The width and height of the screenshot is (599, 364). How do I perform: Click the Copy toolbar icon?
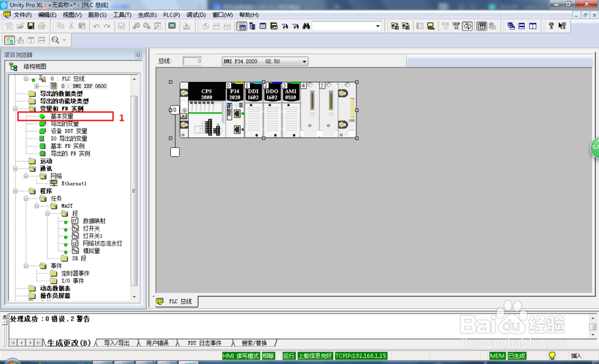pos(60,26)
